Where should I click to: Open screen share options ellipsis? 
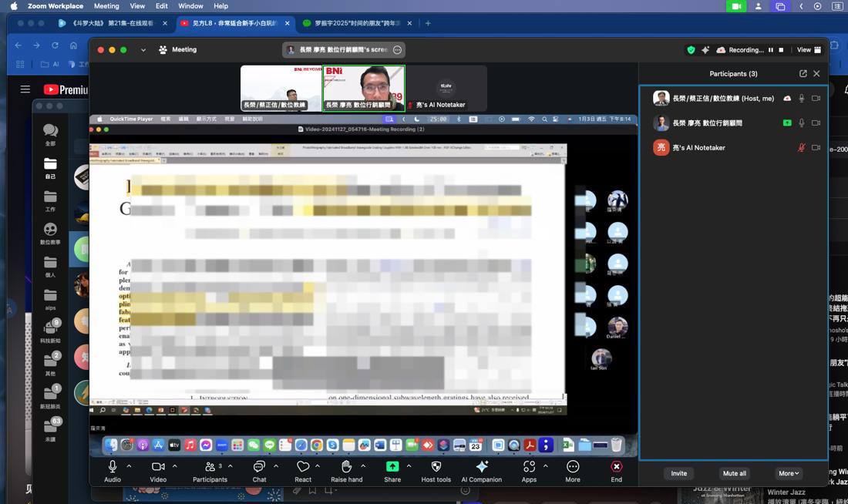[398, 50]
